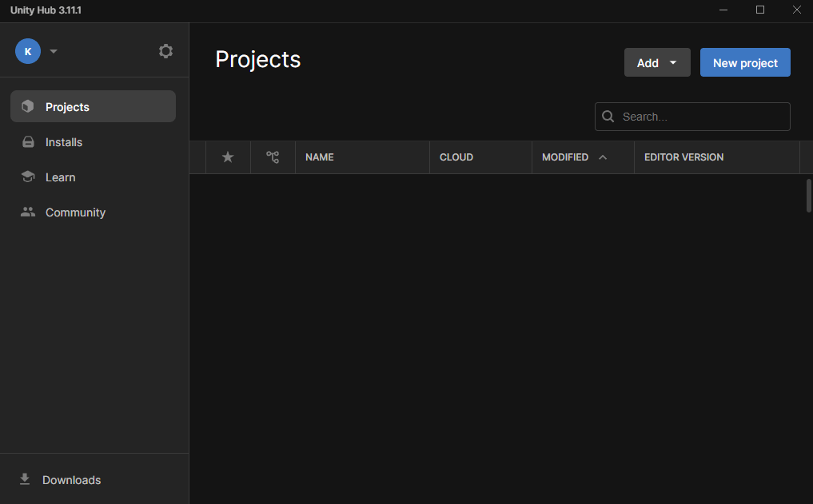Go to the Installs section
Viewport: 813px width, 504px height.
(x=64, y=142)
